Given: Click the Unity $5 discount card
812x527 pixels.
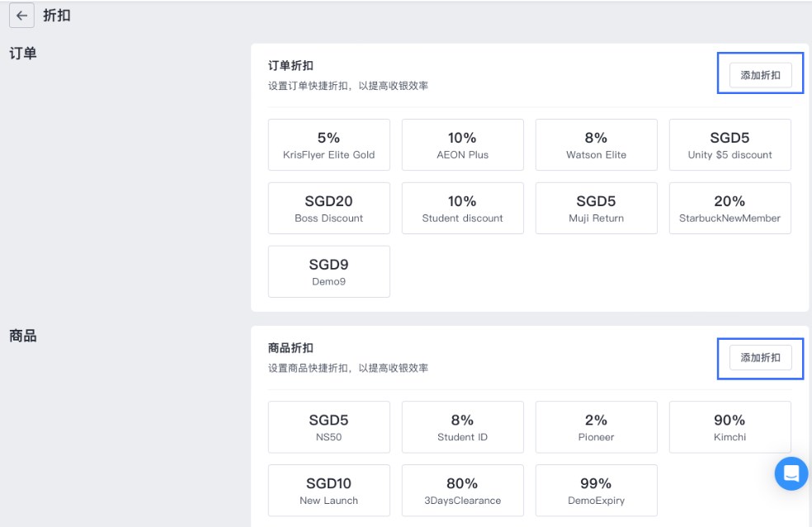Looking at the screenshot, I should point(729,144).
